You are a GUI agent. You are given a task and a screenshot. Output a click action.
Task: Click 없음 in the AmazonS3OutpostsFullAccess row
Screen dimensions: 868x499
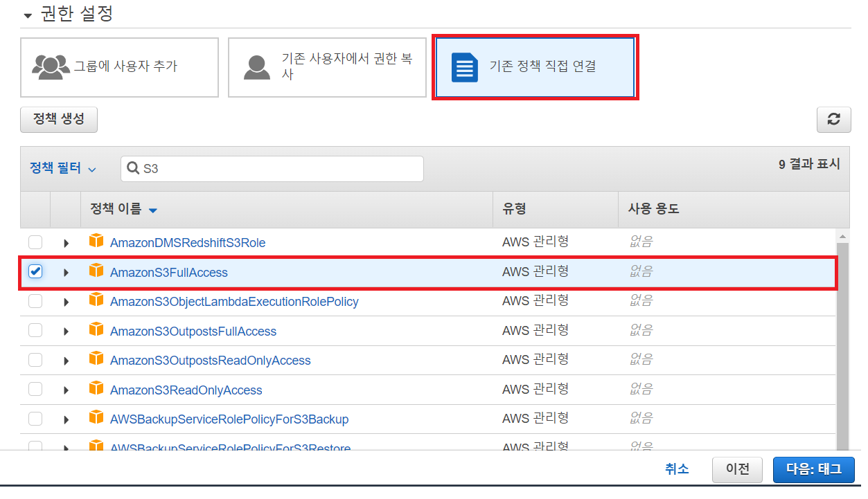[641, 331]
